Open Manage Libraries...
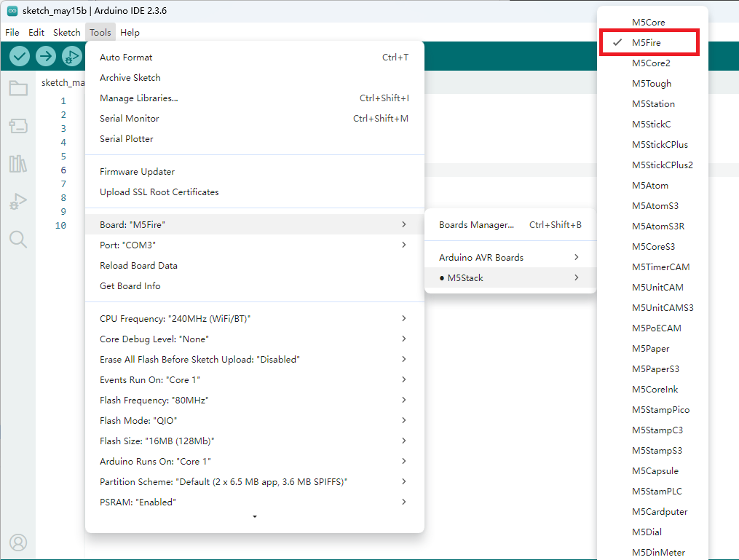 tap(255, 98)
